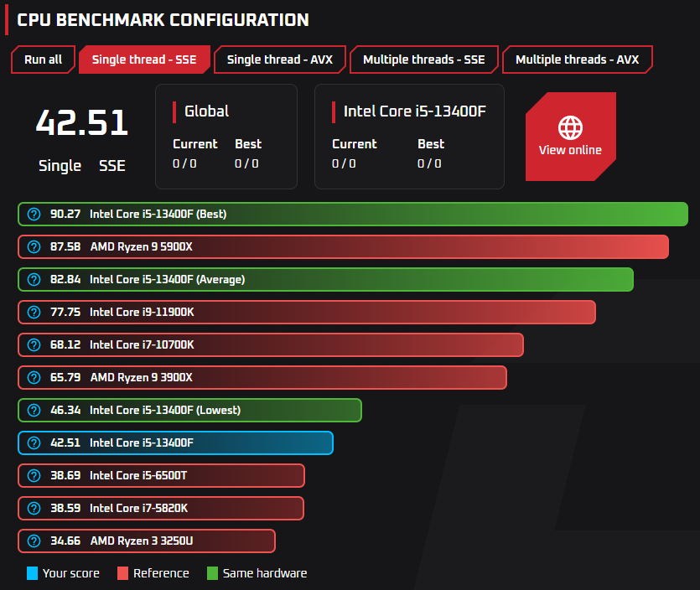Click Intel Core i5-13400F card heading
The image size is (700, 590).
pos(415,111)
